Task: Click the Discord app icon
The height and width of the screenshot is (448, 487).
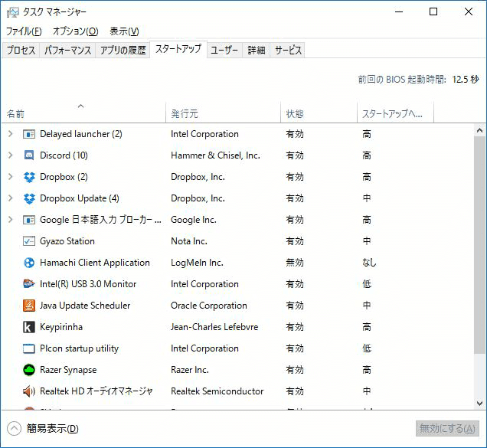Action: pos(29,155)
